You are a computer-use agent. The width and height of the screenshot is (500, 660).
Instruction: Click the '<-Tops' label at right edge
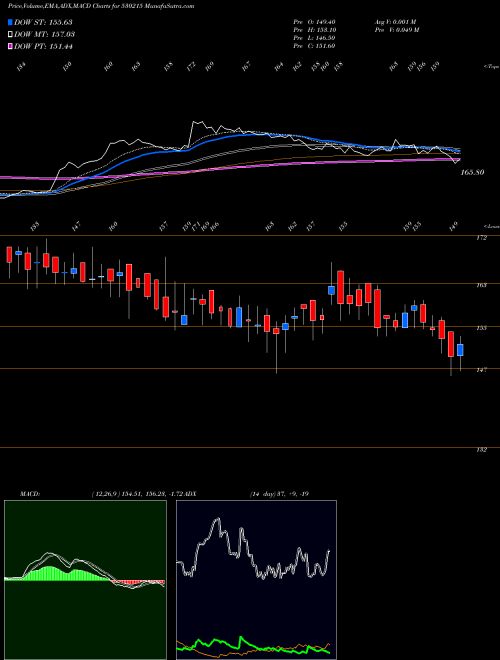coord(491,67)
